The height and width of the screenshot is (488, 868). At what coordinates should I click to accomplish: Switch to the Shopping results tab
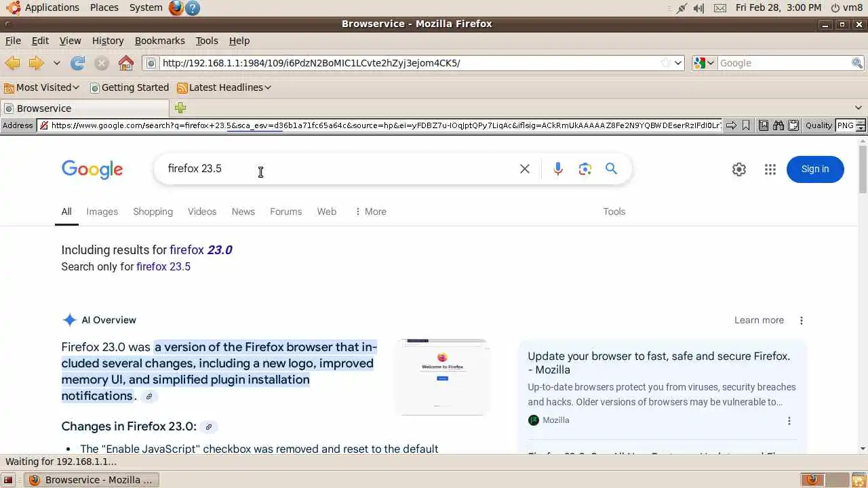pos(153,211)
